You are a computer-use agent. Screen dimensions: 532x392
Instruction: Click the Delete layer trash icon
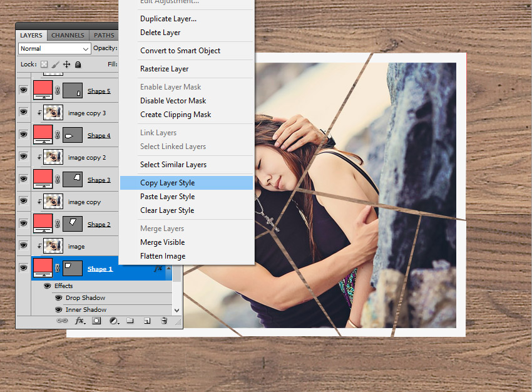coord(164,321)
